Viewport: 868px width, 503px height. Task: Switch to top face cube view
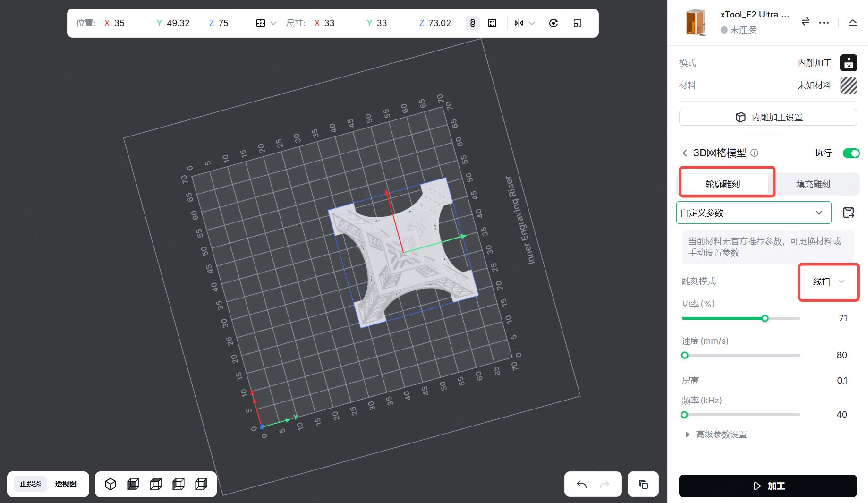156,484
